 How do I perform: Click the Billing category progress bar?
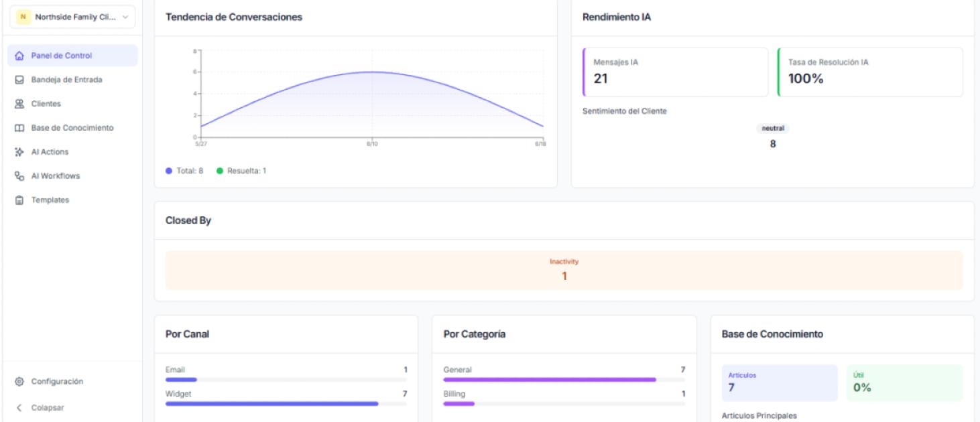pos(564,404)
